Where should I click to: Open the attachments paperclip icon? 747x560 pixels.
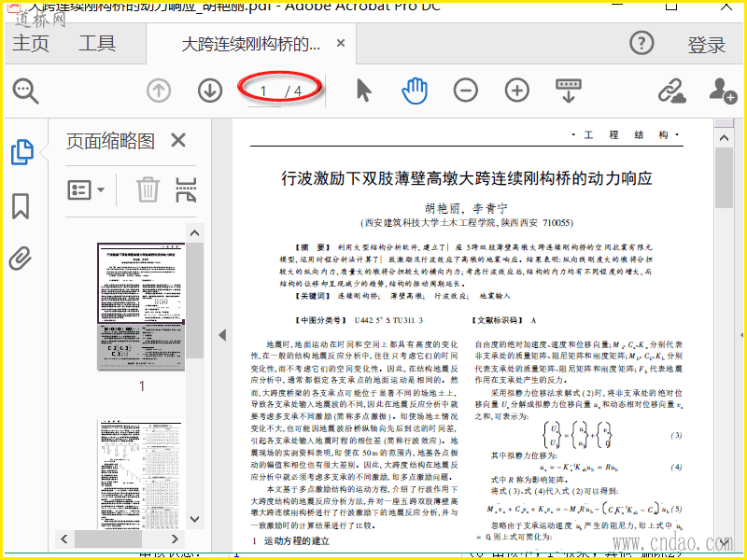tap(21, 259)
